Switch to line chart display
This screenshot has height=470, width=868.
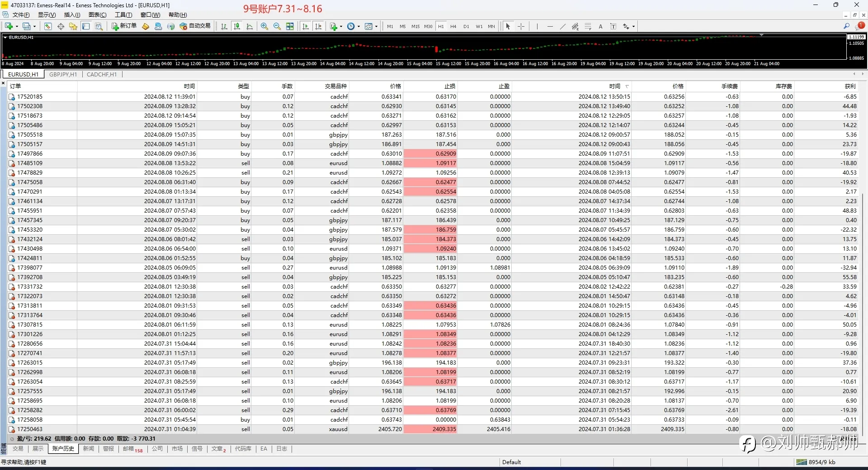click(250, 26)
